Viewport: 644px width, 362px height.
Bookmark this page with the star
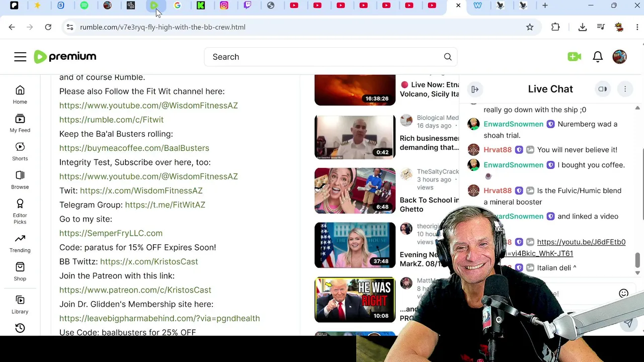coord(530,27)
